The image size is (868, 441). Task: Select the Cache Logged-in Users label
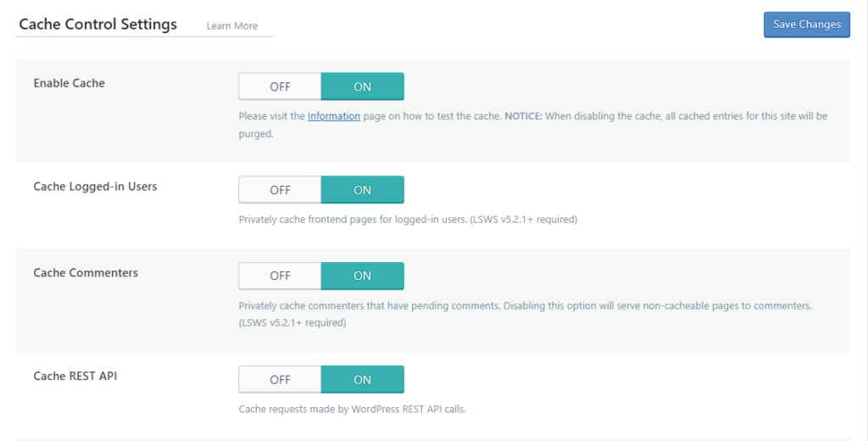point(95,187)
